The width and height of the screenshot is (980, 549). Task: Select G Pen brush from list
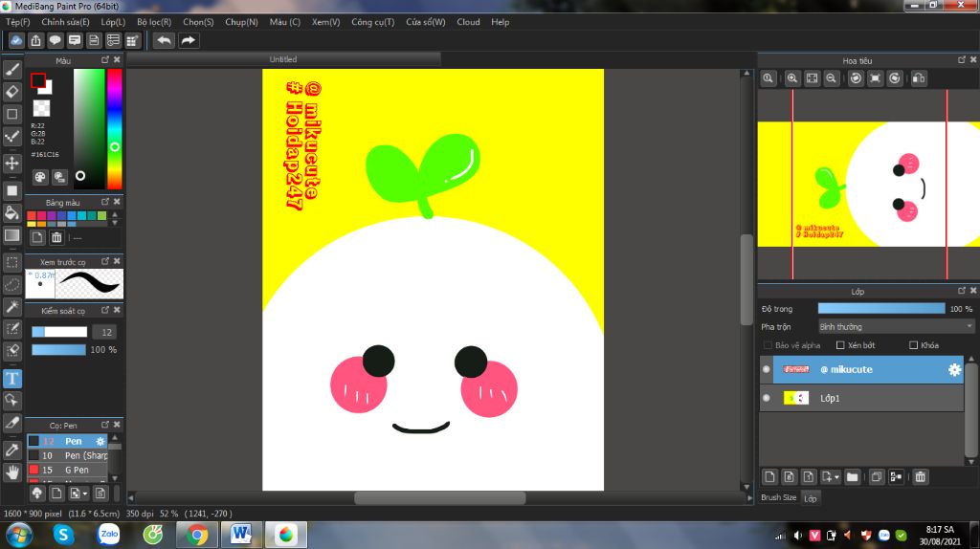pos(77,470)
